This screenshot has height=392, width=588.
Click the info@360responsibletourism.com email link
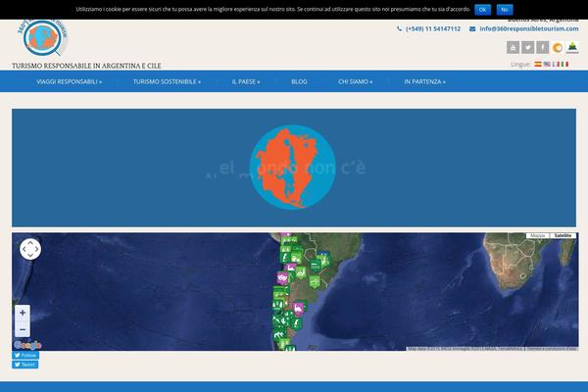tap(529, 28)
